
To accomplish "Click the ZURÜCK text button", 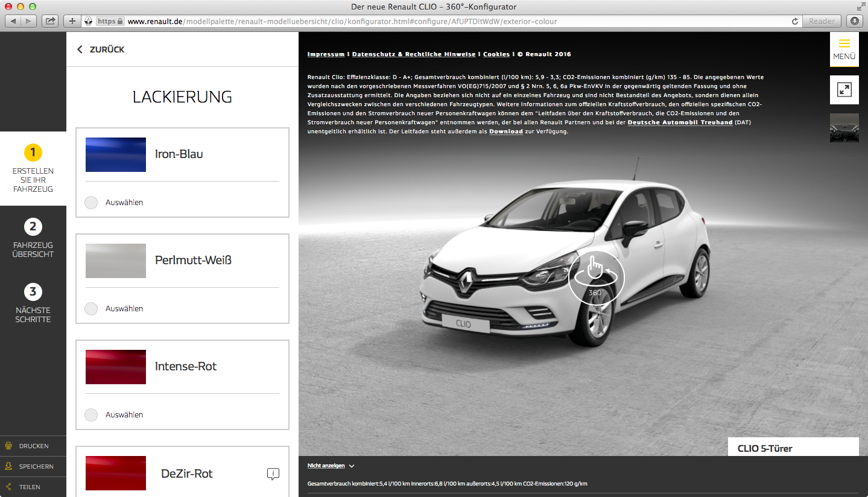I will point(107,49).
